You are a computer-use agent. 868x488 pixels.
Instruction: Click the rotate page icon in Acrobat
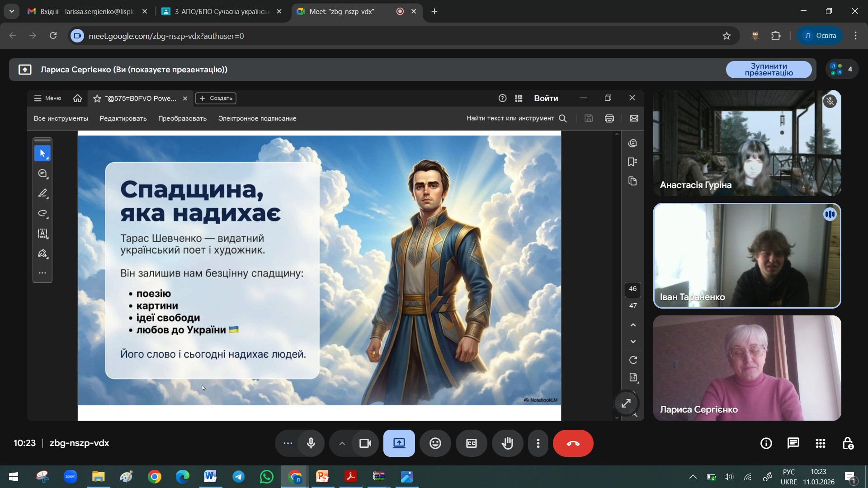[633, 360]
